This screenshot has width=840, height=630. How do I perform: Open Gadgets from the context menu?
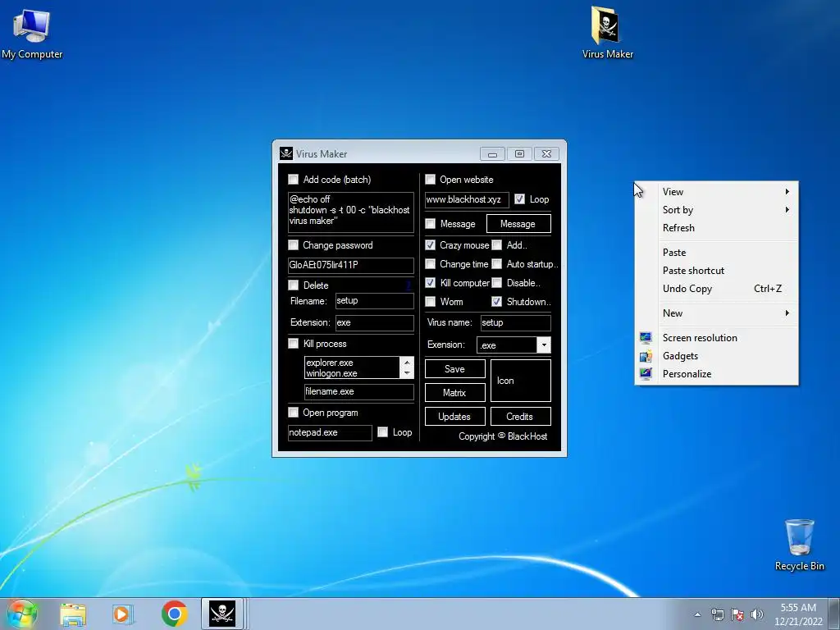pyautogui.click(x=717, y=356)
